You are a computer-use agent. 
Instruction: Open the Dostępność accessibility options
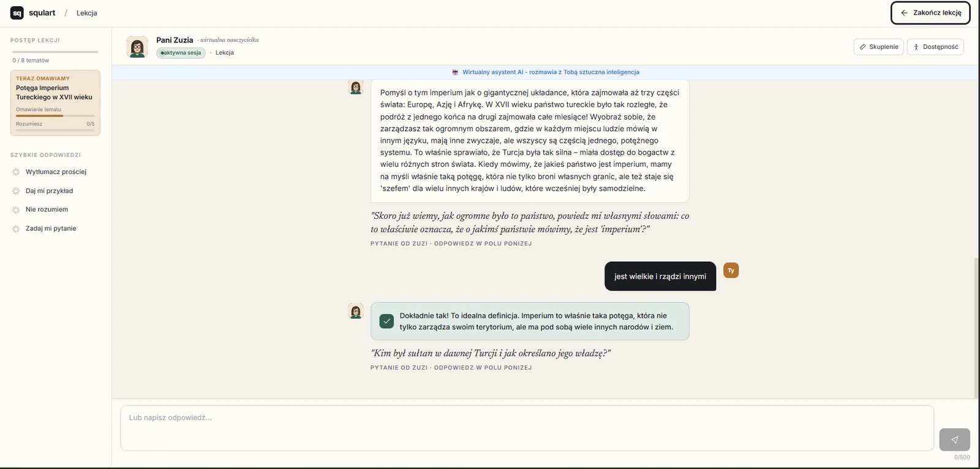click(935, 47)
